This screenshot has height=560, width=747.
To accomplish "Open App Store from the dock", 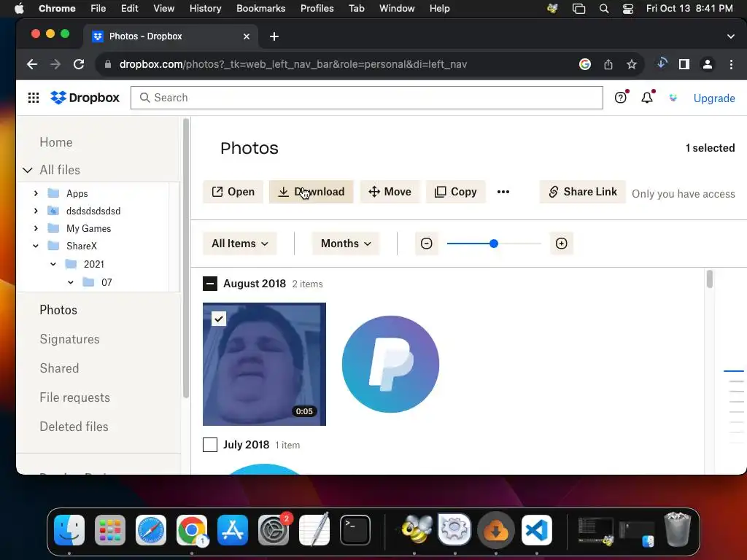I will pyautogui.click(x=233, y=529).
